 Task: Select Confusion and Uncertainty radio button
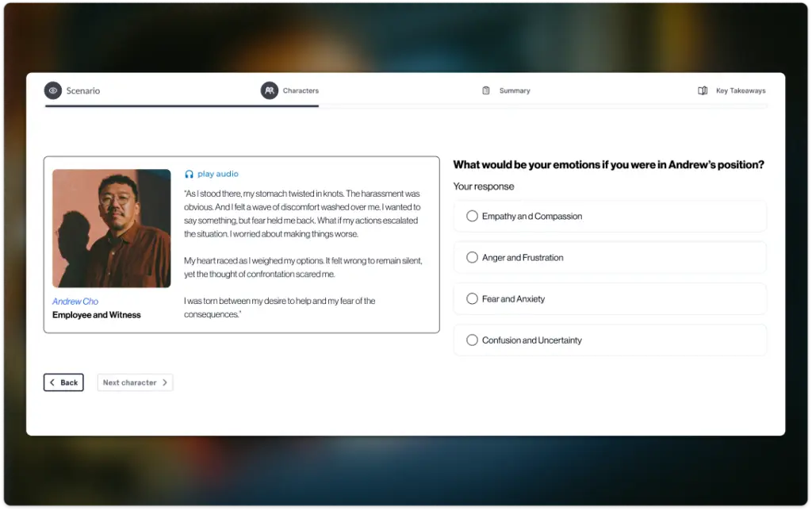(x=472, y=340)
